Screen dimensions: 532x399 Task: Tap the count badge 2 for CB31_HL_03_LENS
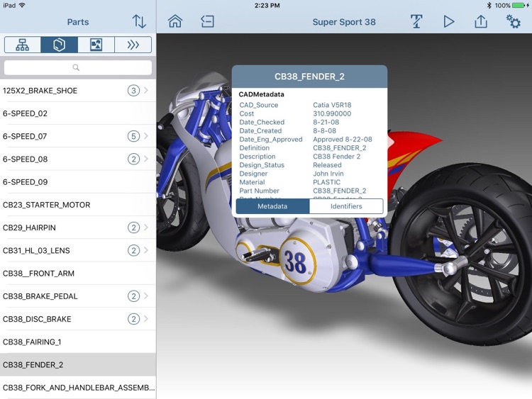pos(133,250)
